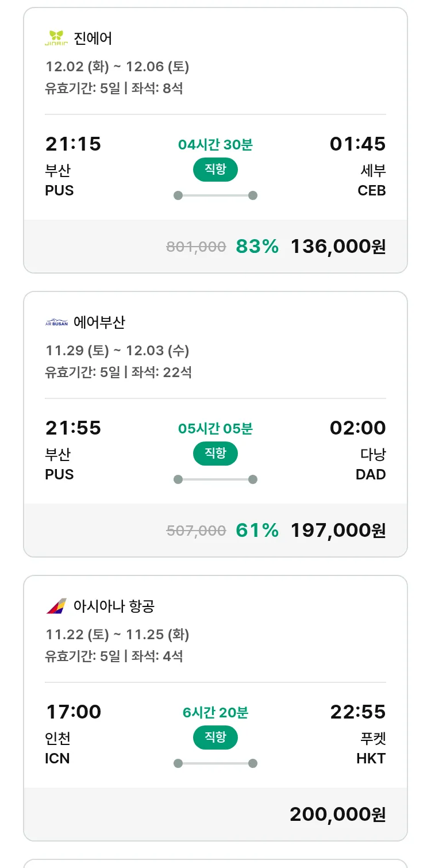Click the 61% discount label
The width and height of the screenshot is (431, 868).
[x=257, y=531]
